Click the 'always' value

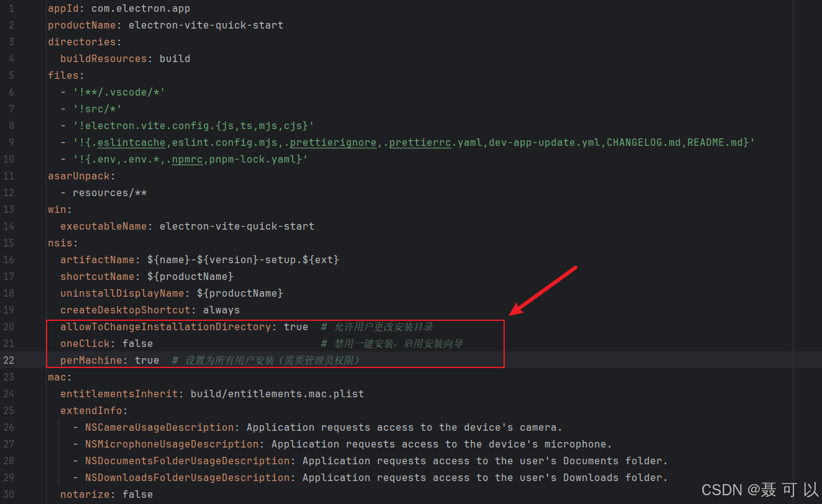(x=222, y=310)
